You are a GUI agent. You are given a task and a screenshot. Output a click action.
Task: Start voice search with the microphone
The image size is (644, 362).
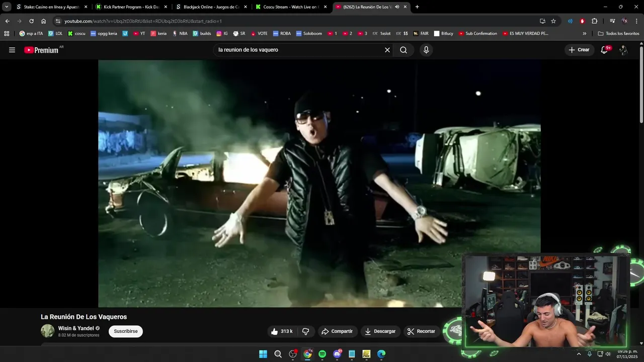[x=426, y=50]
